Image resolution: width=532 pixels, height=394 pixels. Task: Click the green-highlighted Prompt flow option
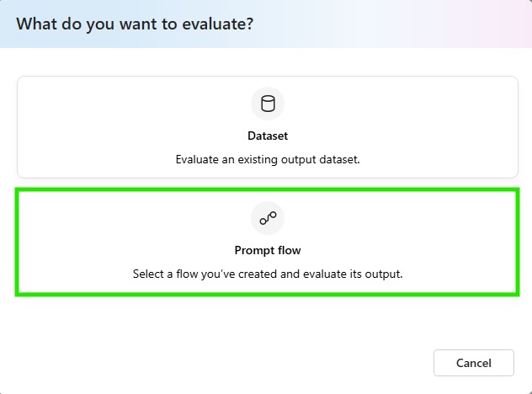tap(268, 242)
